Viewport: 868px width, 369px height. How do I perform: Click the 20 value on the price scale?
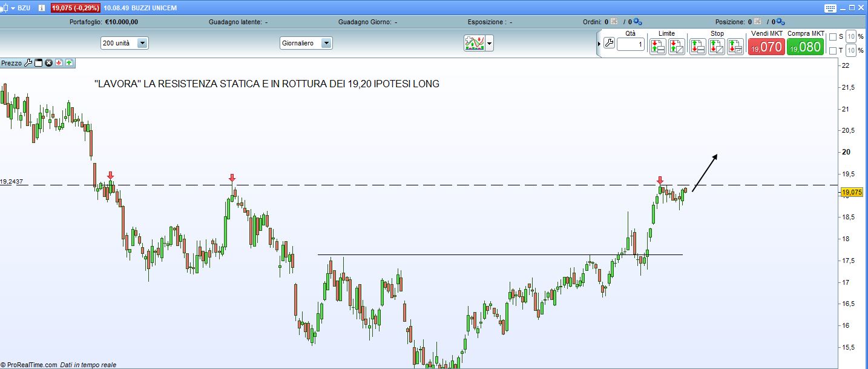pyautogui.click(x=847, y=152)
